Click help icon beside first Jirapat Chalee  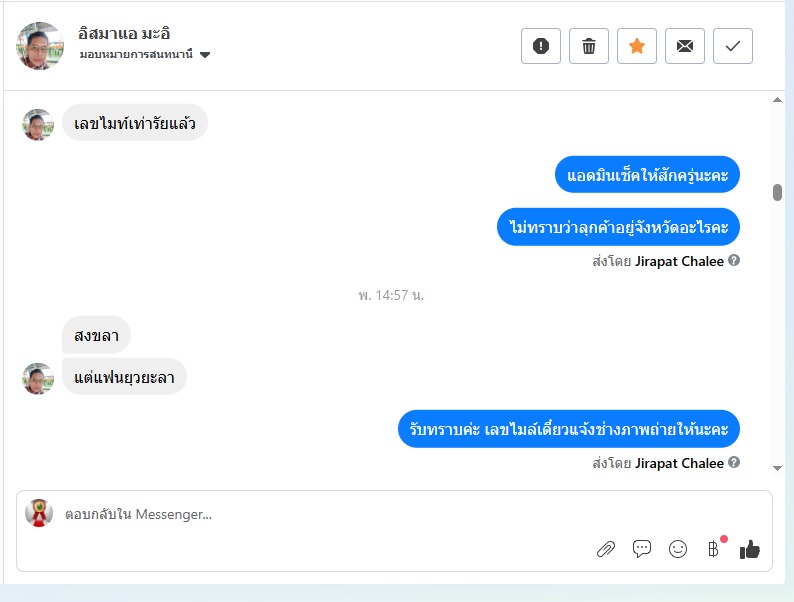click(734, 260)
